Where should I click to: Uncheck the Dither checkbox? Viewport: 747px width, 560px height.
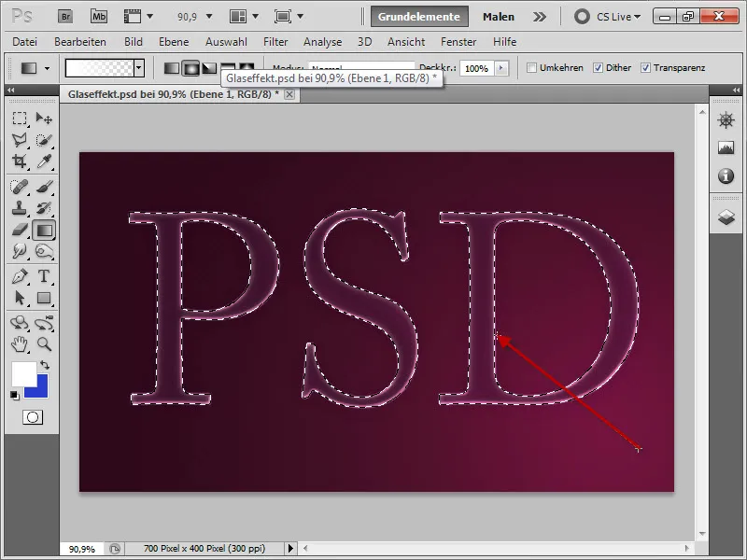[598, 67]
